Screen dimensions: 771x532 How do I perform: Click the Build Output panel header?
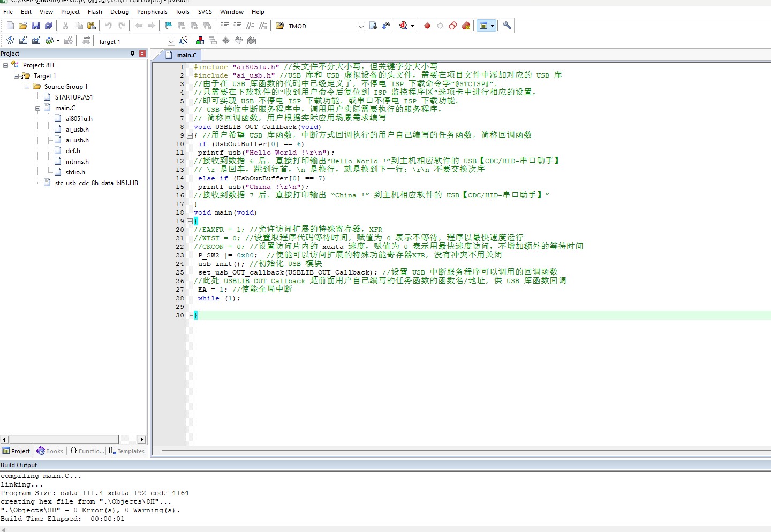tap(385, 465)
